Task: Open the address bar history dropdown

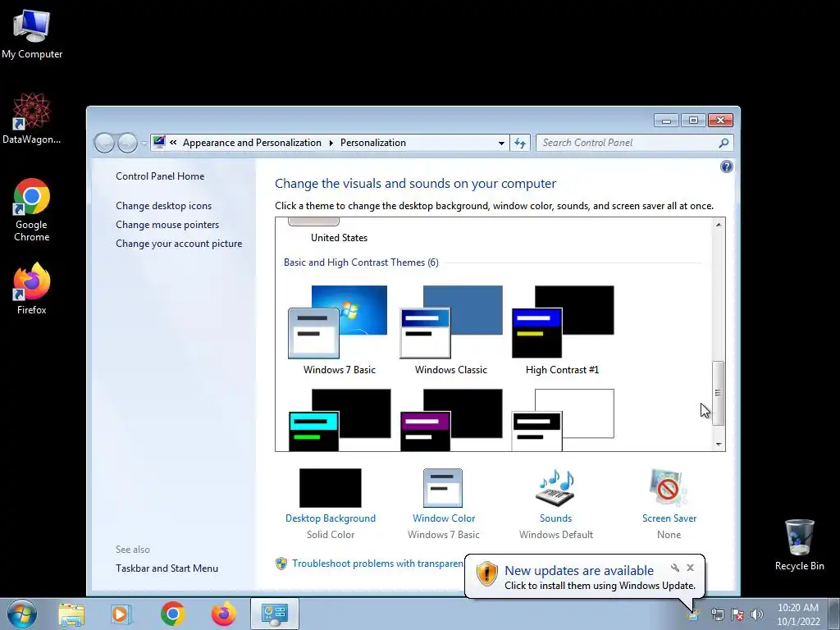Action: point(501,143)
